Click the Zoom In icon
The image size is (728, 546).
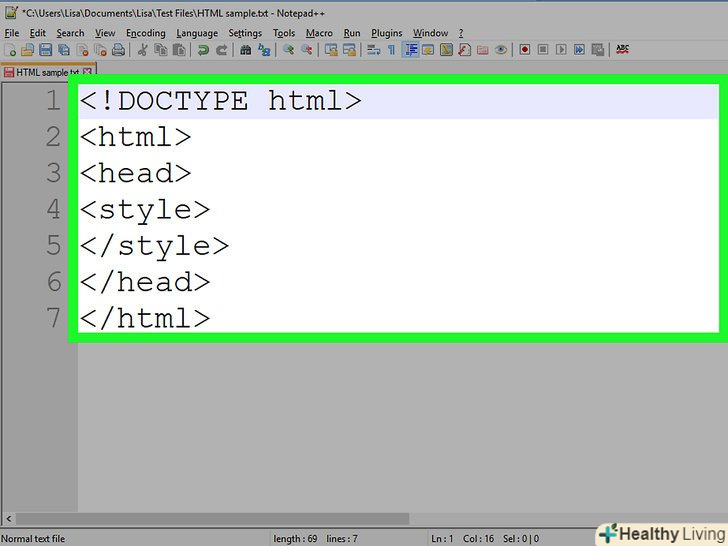tap(288, 50)
